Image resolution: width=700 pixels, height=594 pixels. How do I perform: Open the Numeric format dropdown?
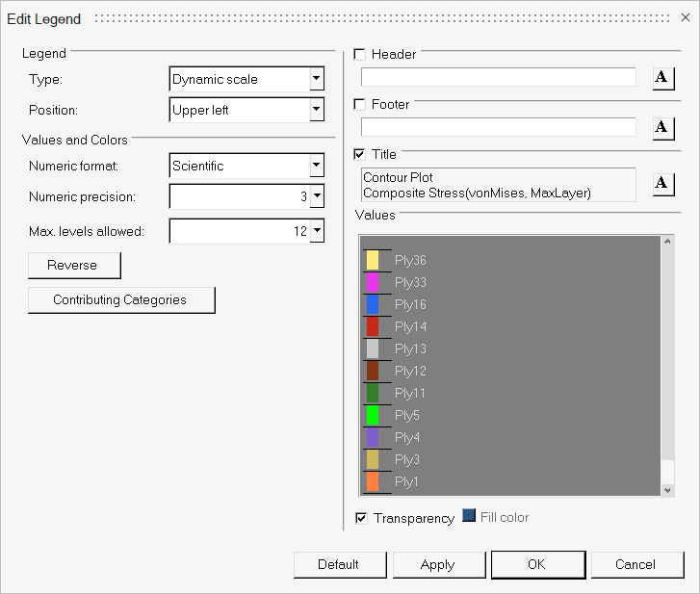(x=316, y=167)
